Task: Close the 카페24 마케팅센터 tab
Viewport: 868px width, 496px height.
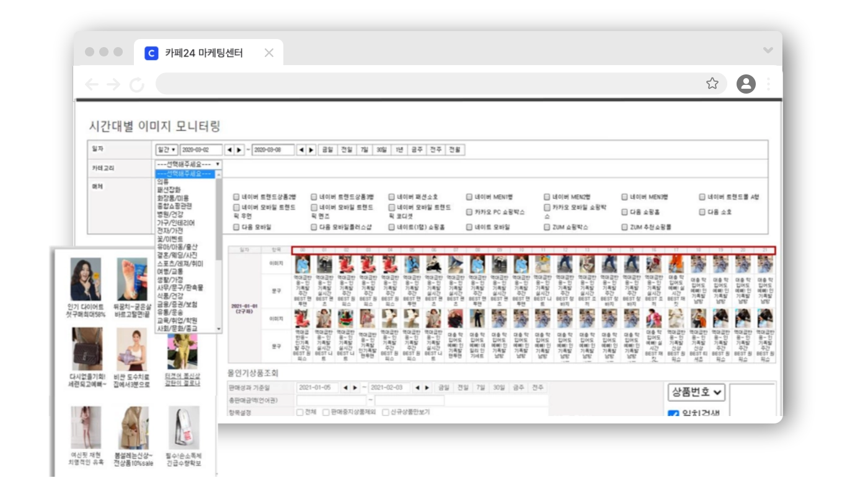Action: [268, 53]
